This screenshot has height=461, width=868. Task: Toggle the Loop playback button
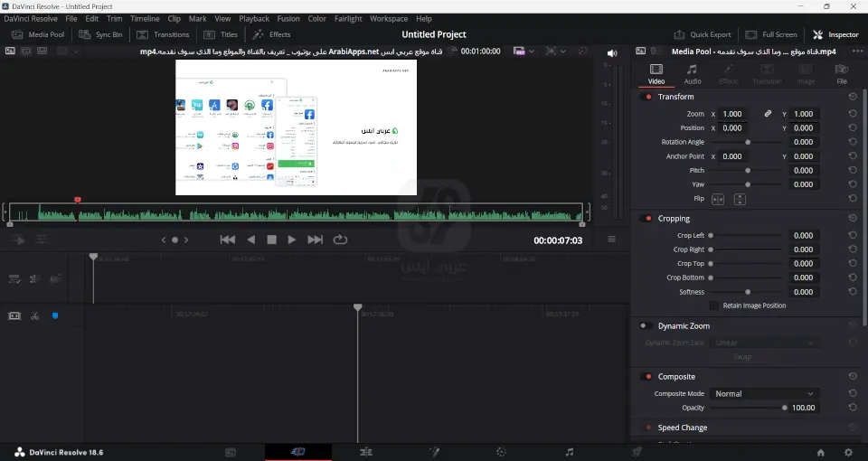click(x=340, y=240)
